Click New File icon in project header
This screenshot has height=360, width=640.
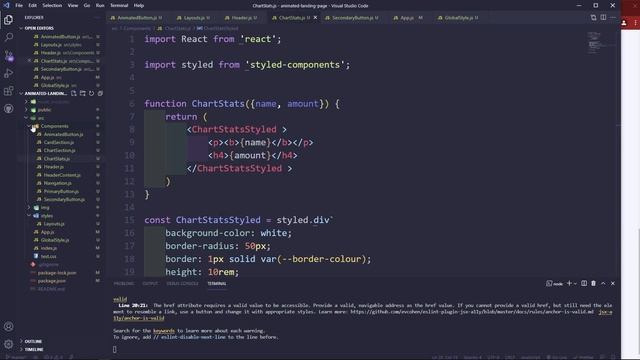coord(74,93)
